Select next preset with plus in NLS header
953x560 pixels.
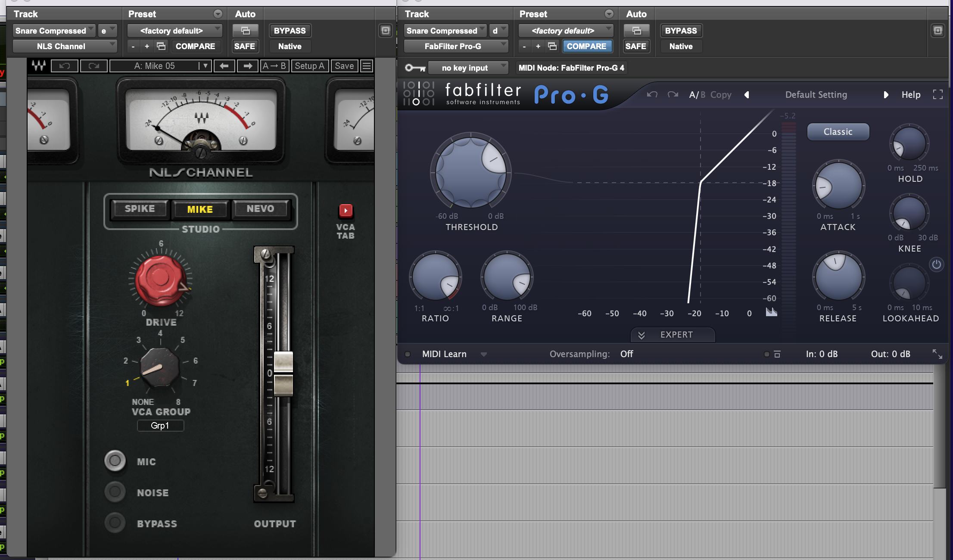pyautogui.click(x=147, y=46)
